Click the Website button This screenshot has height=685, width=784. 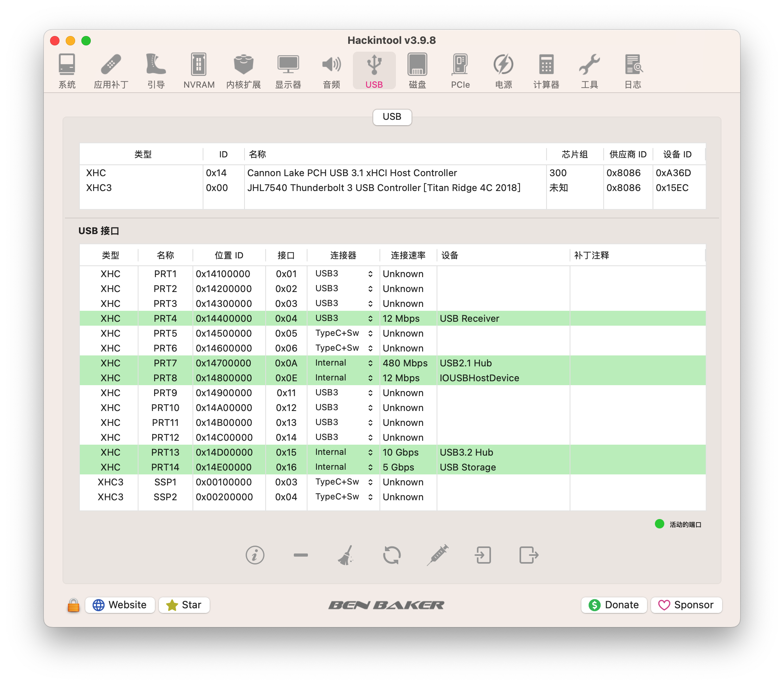pyautogui.click(x=120, y=605)
